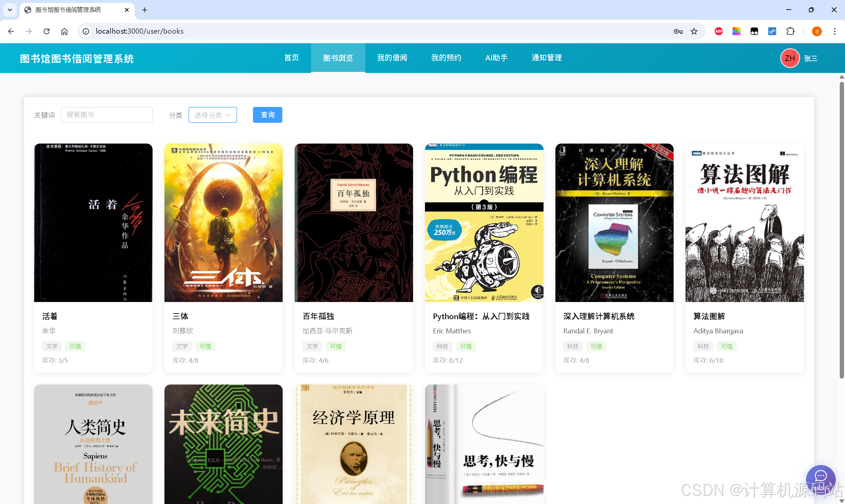Click the 三体 book title link

coord(180,316)
